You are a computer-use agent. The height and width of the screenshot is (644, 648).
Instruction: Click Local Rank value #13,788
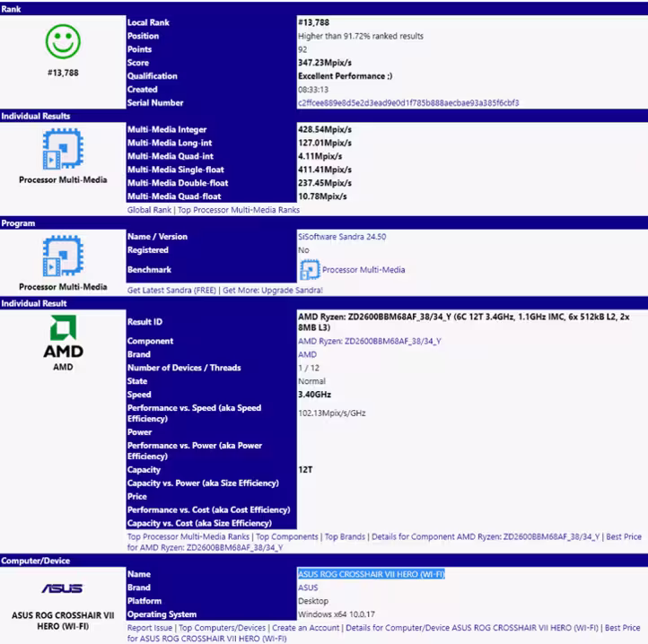point(313,22)
